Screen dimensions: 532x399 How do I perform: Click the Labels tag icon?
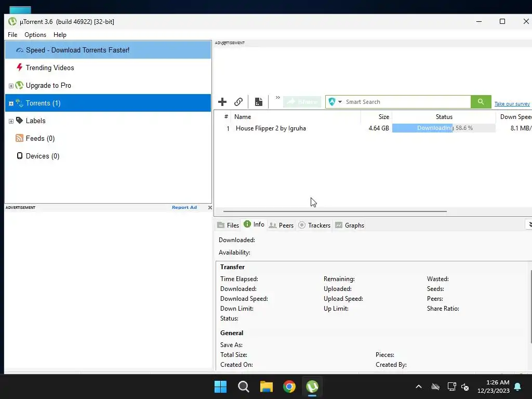coord(19,121)
